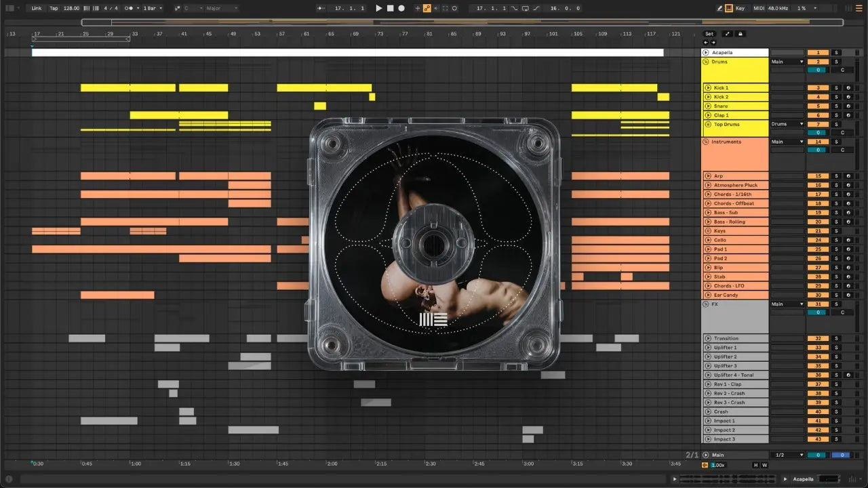
Task: Arm the Arp track for recording
Action: [848, 176]
